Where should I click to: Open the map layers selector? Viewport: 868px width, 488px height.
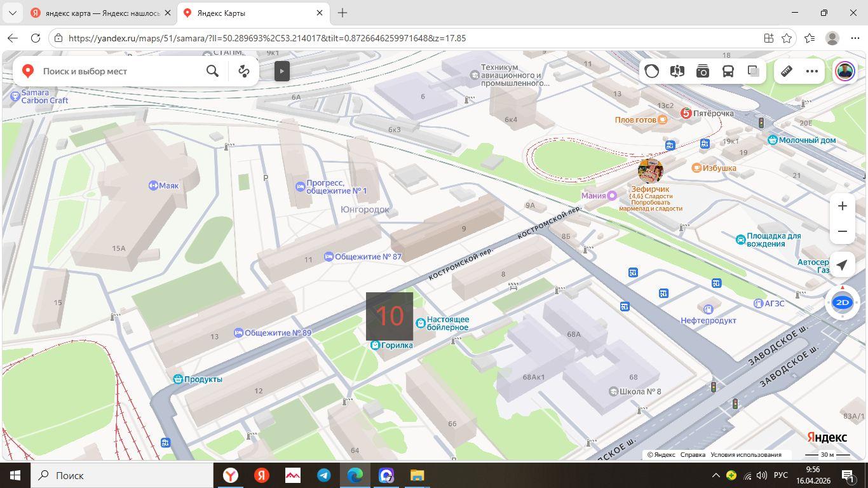tap(754, 71)
